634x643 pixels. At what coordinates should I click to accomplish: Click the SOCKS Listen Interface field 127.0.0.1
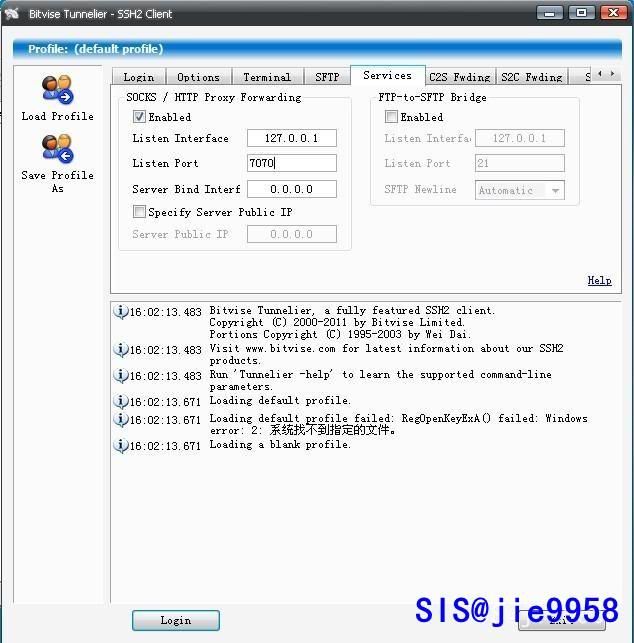pos(292,138)
